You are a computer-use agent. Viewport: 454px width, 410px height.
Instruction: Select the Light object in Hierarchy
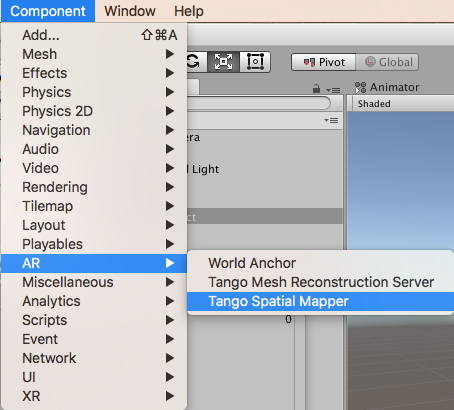tap(265, 169)
